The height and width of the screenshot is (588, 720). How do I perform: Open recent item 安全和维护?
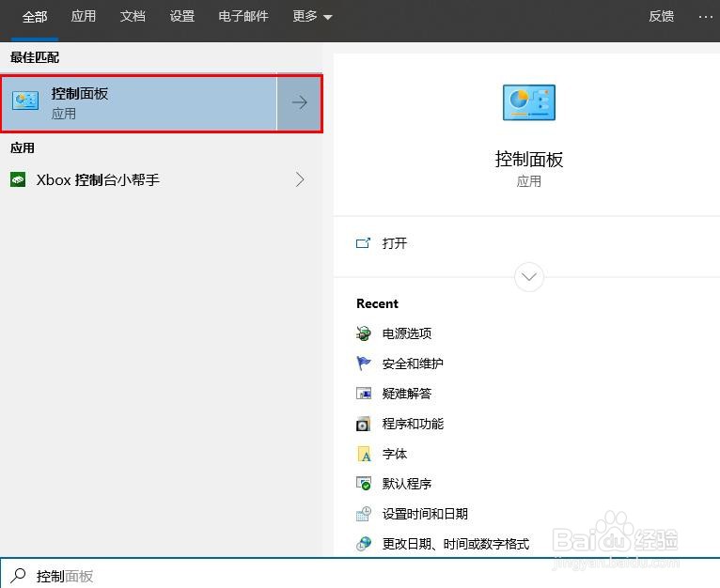pos(413,364)
